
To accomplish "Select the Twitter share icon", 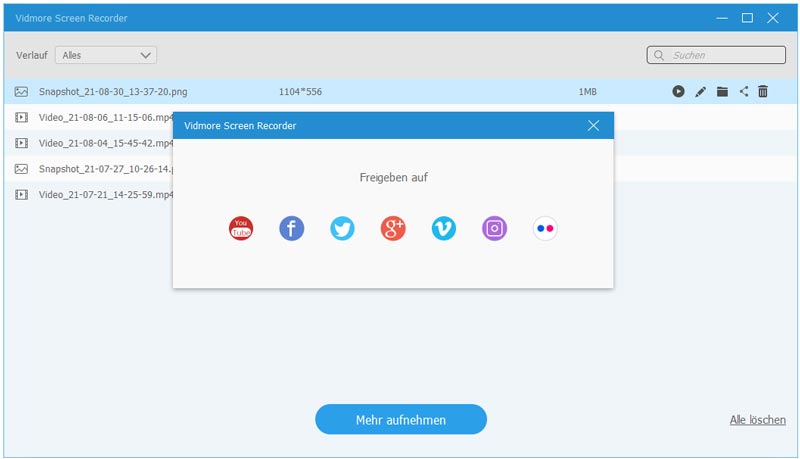I will pyautogui.click(x=342, y=229).
